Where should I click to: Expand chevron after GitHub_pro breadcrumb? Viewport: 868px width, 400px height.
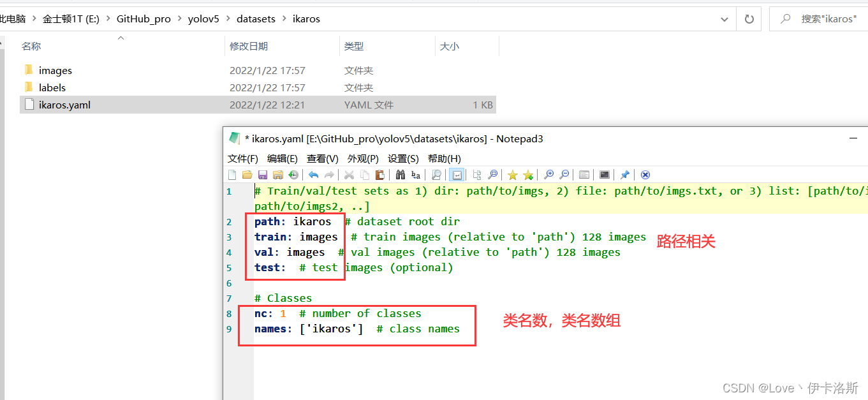179,19
